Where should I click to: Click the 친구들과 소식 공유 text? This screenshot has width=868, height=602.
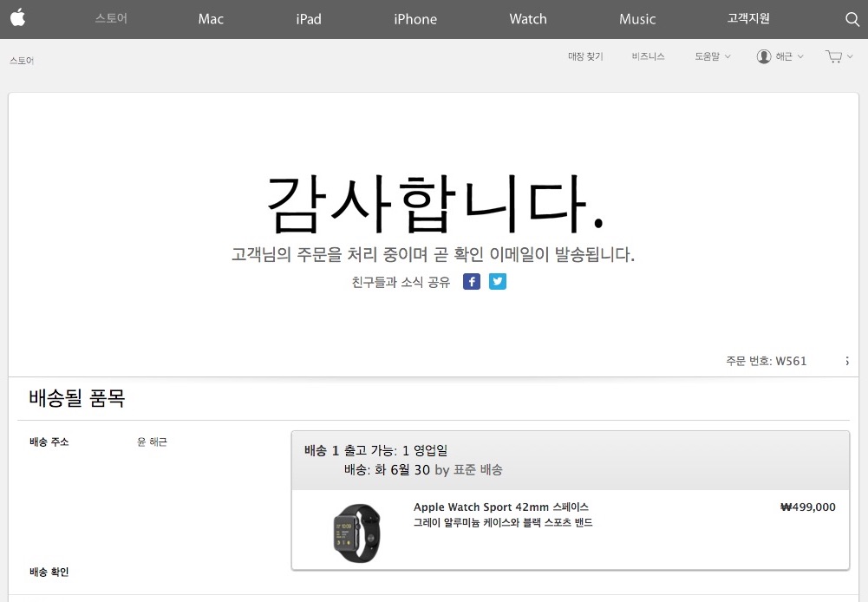click(x=401, y=283)
